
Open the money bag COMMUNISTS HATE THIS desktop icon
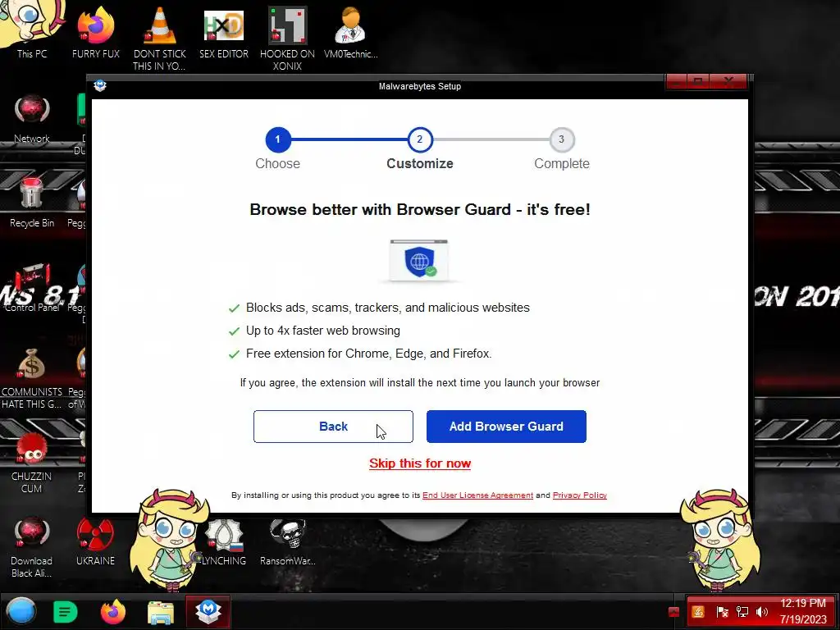point(32,377)
